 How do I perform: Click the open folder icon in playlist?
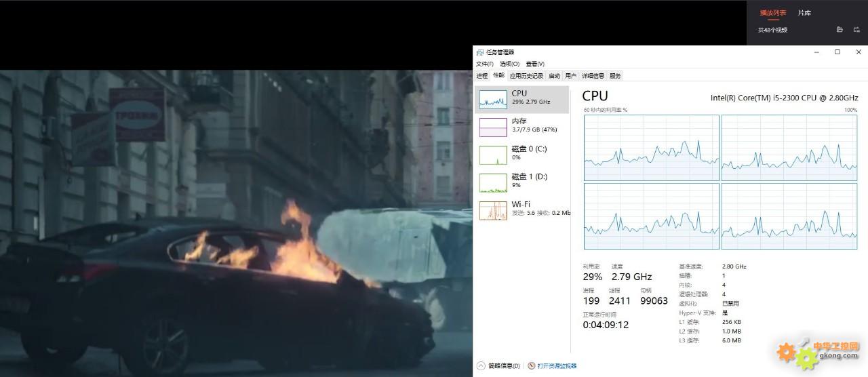tap(840, 30)
